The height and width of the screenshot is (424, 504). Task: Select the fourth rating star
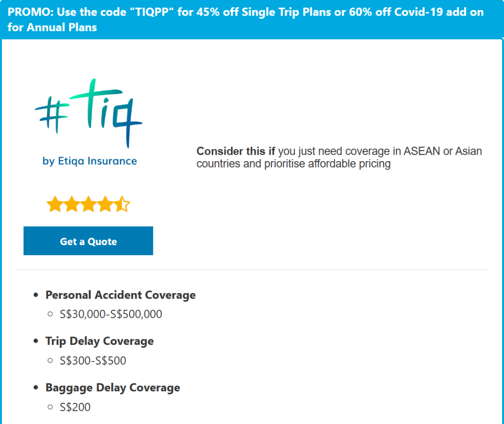pos(105,205)
